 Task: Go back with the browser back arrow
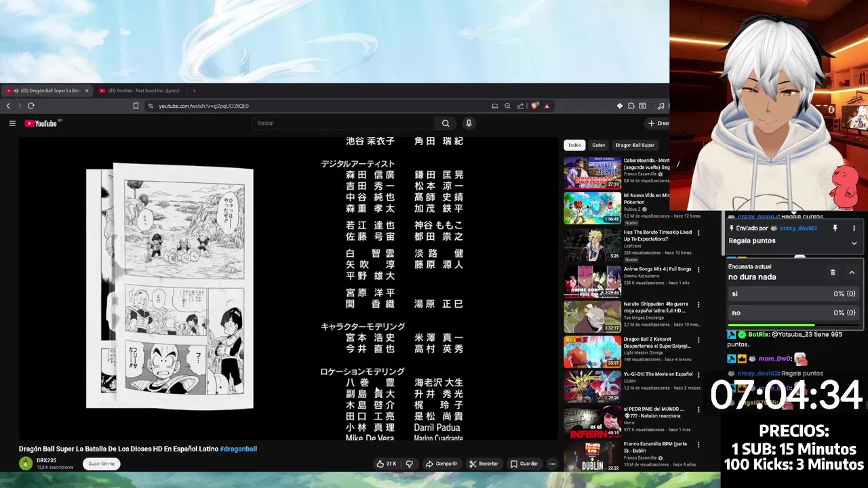[x=8, y=106]
